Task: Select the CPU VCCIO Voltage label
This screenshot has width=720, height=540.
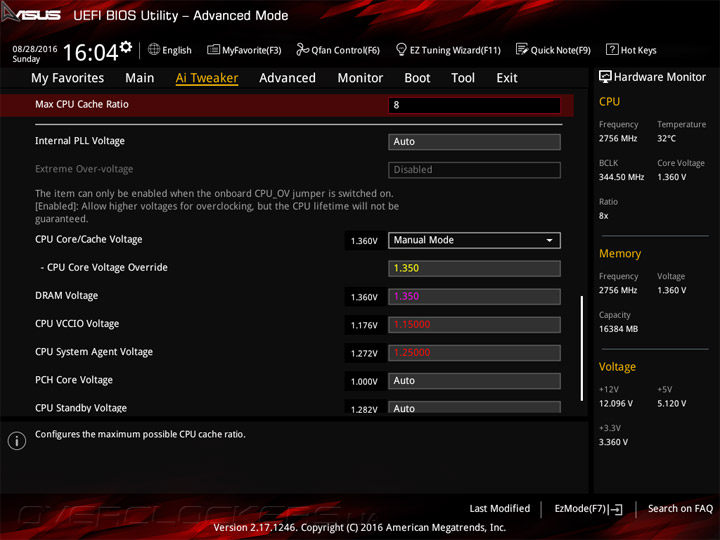Action: click(77, 324)
